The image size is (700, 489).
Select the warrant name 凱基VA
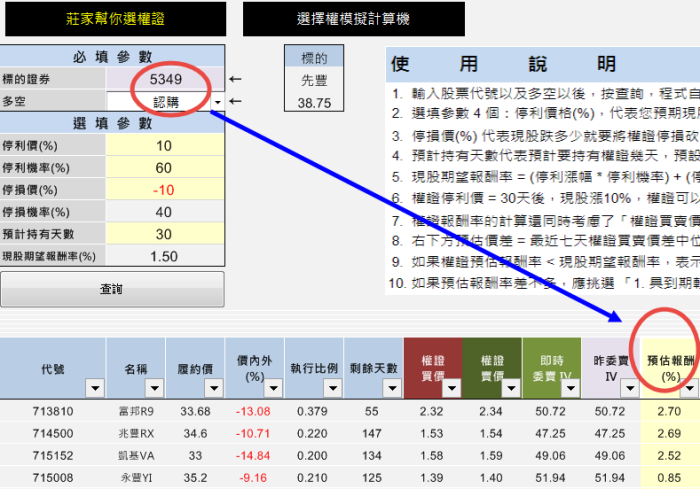coord(136,456)
